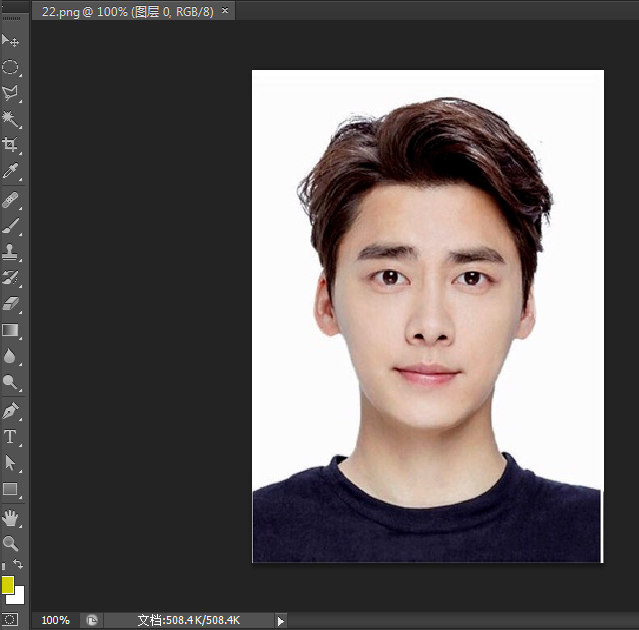Select the Move tool
The width and height of the screenshot is (639, 630).
10,41
